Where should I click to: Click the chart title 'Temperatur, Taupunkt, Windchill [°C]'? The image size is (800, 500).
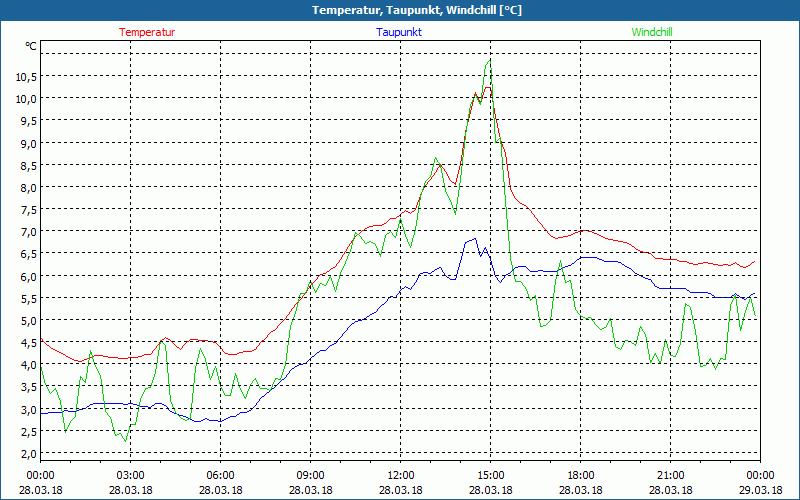coord(417,10)
